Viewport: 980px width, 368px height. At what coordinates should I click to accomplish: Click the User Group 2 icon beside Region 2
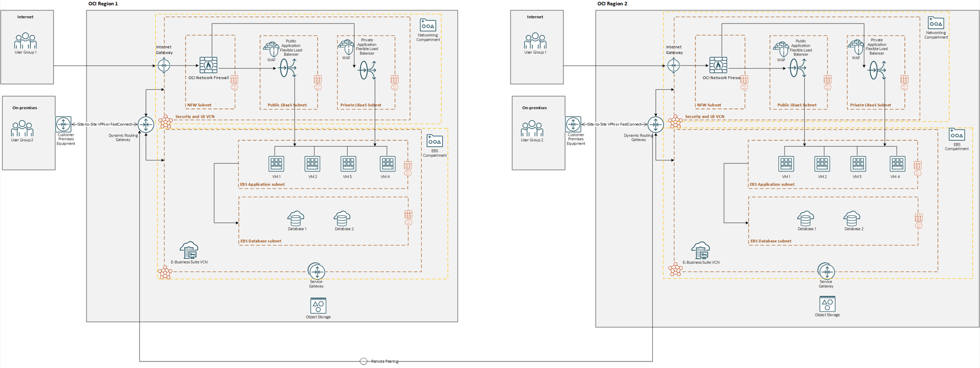[531, 129]
